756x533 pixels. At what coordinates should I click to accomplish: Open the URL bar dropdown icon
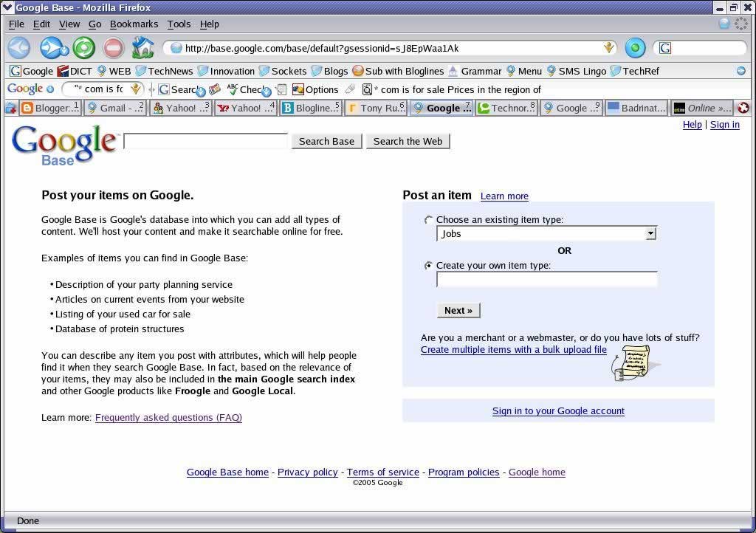[x=609, y=48]
